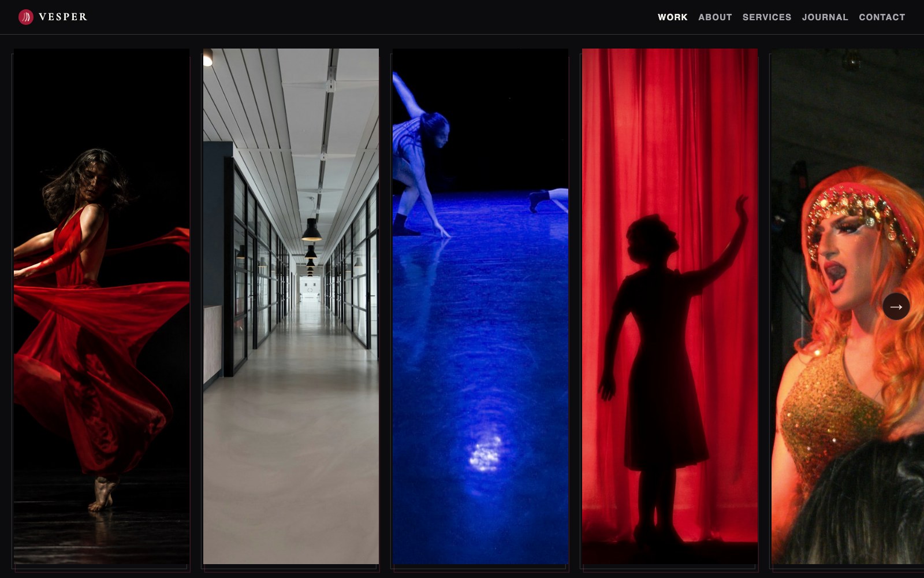Open the Work page in navigation
Image resolution: width=924 pixels, height=578 pixels.
click(673, 17)
